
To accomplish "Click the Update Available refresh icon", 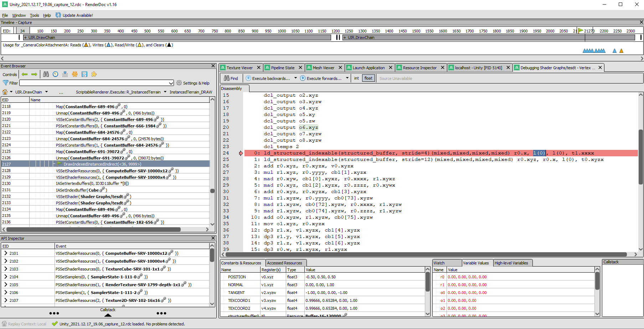I will (x=58, y=15).
